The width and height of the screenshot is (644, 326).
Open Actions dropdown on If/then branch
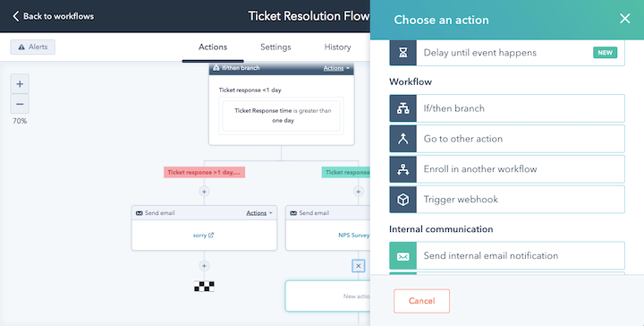coord(336,68)
